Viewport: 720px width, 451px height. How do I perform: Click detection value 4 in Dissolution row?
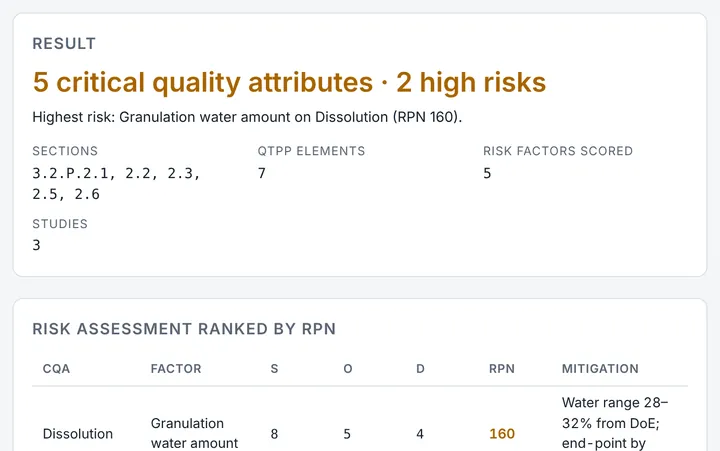coord(420,434)
